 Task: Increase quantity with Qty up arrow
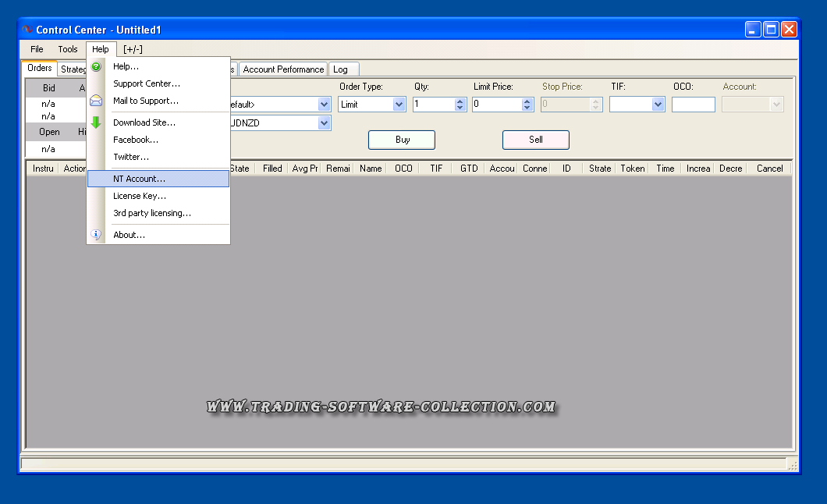coord(460,101)
